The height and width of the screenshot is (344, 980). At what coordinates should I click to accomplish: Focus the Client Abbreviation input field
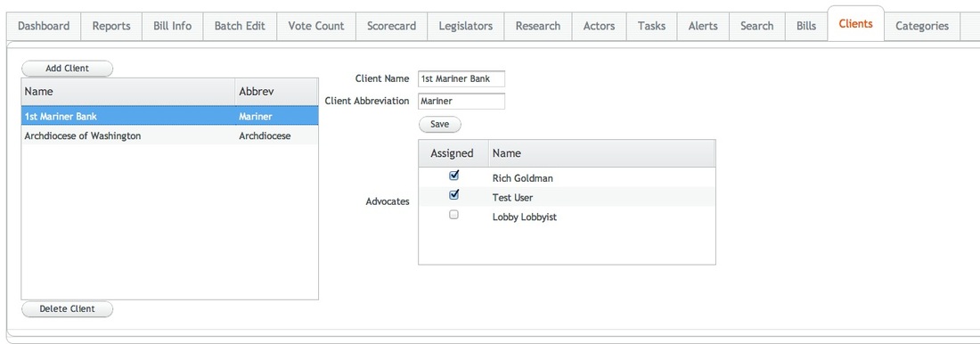pyautogui.click(x=461, y=101)
